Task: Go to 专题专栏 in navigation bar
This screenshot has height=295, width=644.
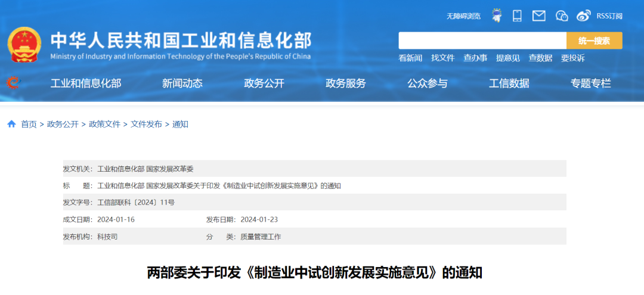Action: tap(590, 83)
